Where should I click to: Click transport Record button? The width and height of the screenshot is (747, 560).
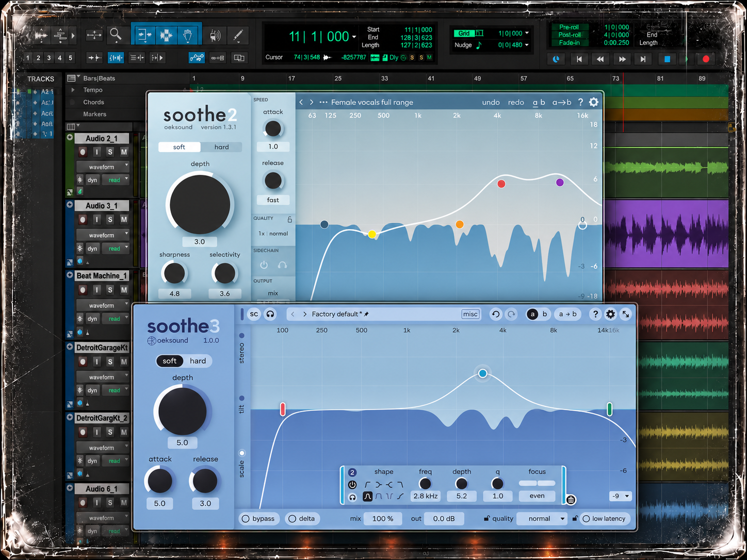pyautogui.click(x=706, y=59)
